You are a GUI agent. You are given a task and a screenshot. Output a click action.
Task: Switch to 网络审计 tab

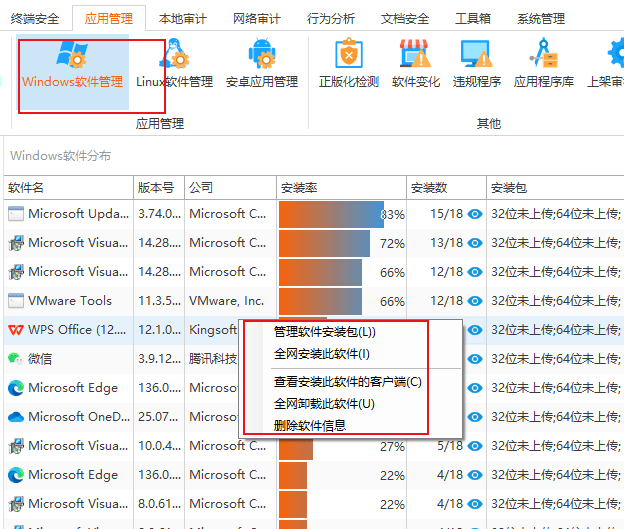(256, 18)
